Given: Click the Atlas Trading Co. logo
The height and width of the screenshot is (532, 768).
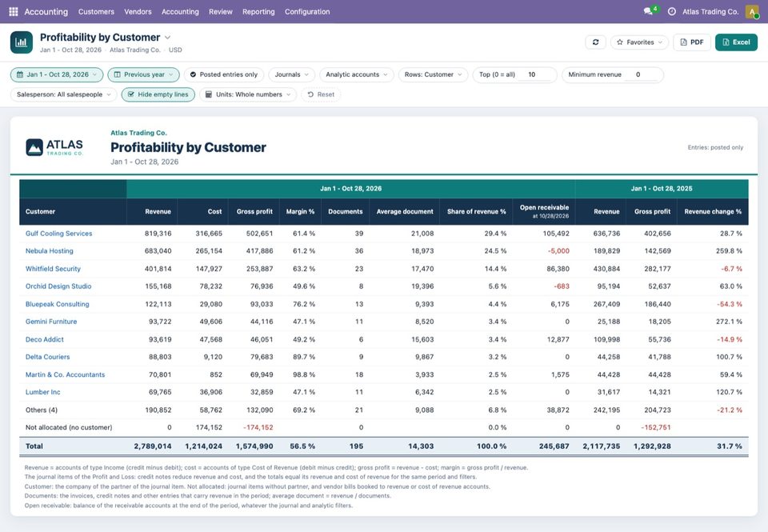Looking at the screenshot, I should (x=54, y=147).
